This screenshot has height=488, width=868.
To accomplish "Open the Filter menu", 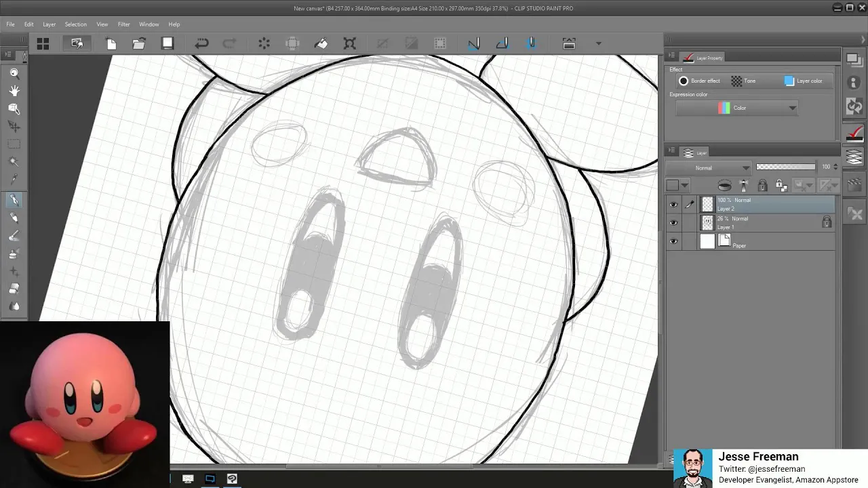I will 123,24.
